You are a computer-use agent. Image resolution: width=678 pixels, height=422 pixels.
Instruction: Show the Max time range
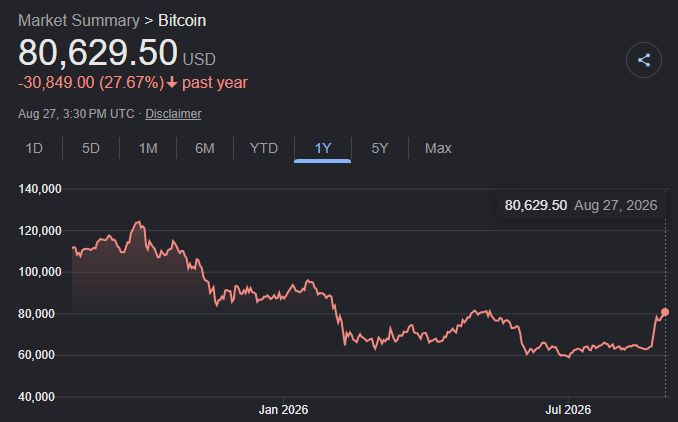(438, 148)
